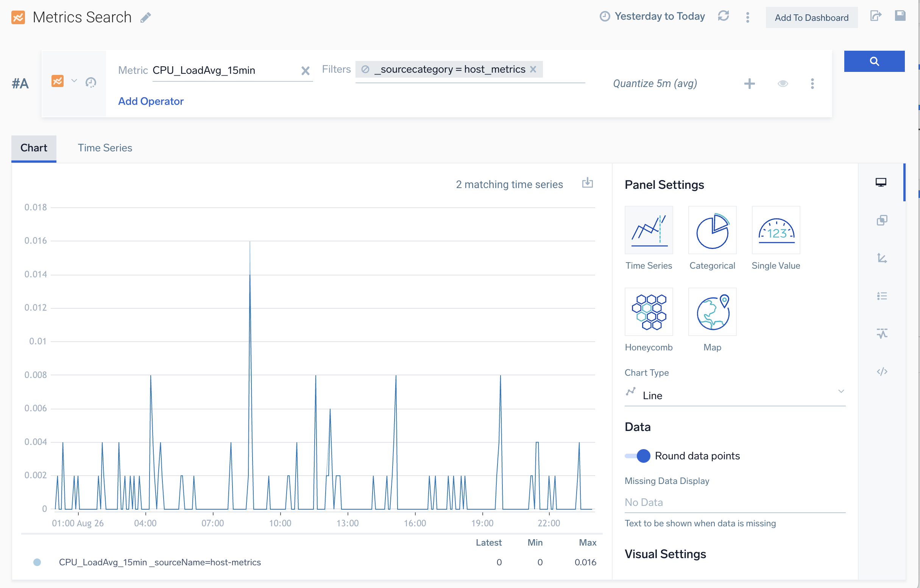Open the query code view
The width and height of the screenshot is (920, 588).
[x=883, y=371]
